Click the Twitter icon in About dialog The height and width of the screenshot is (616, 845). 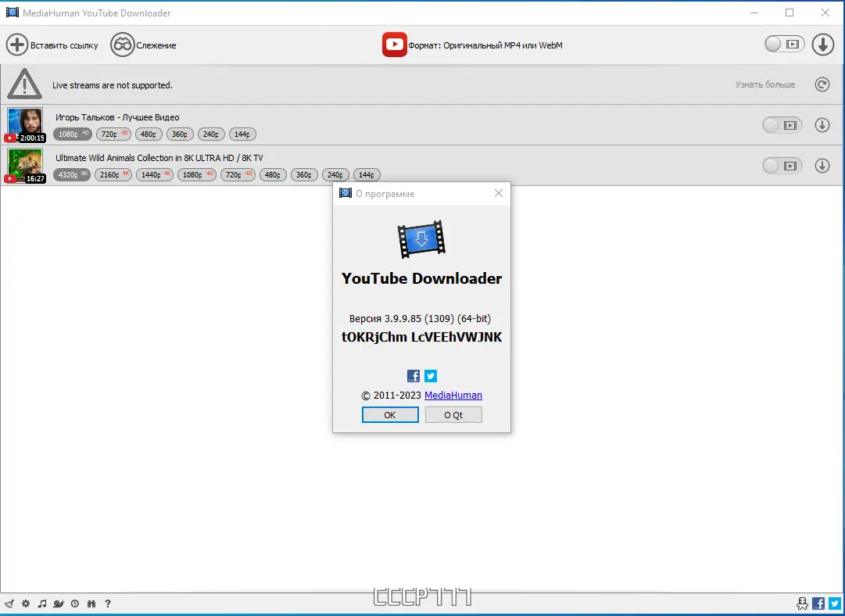(431, 376)
